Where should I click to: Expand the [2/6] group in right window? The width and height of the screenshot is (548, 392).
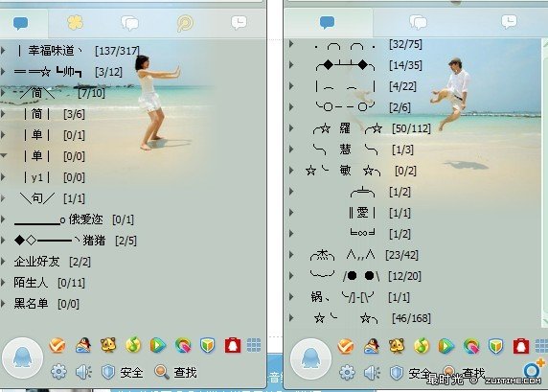[291, 107]
